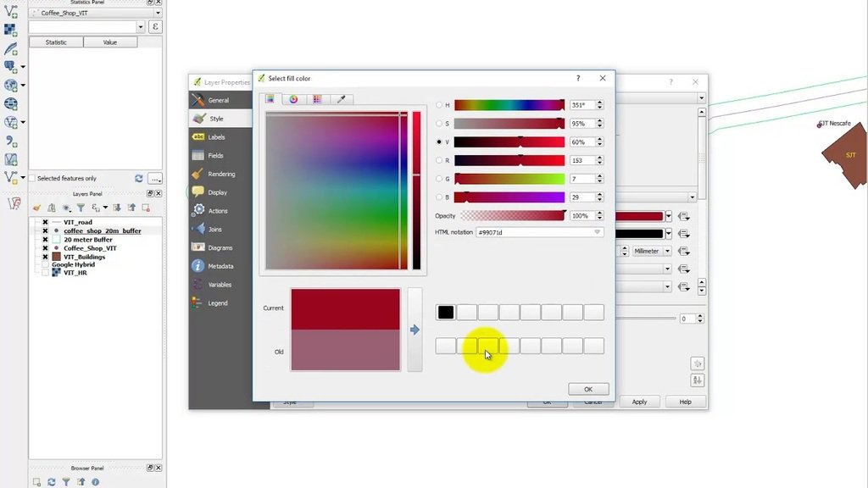Open black outline color dropdown arrow in Layer Properties
The image size is (868, 488).
[669, 234]
